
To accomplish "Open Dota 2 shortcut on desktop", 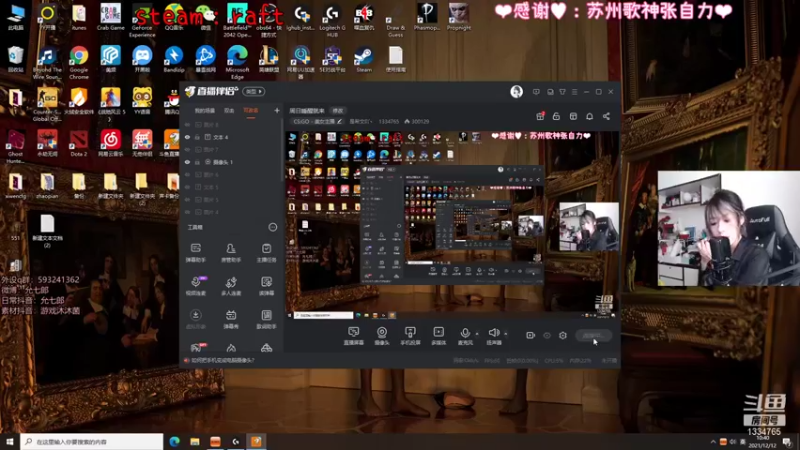I will pos(79,143).
